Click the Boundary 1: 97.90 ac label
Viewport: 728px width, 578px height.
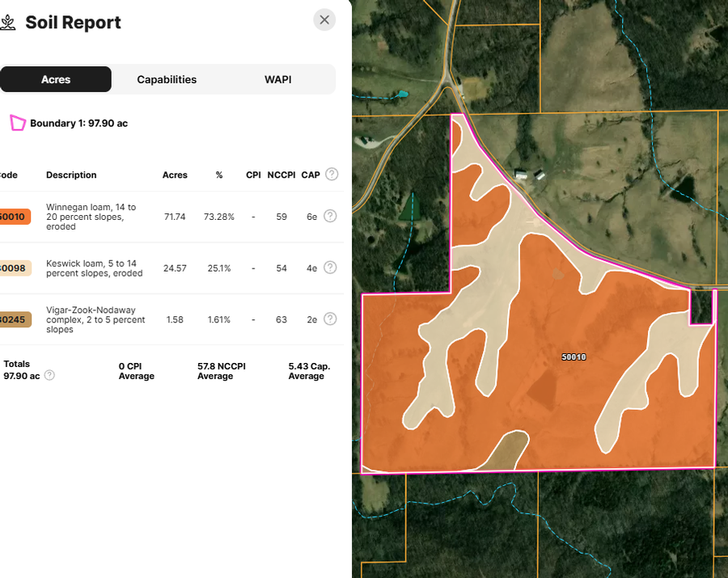click(x=79, y=124)
